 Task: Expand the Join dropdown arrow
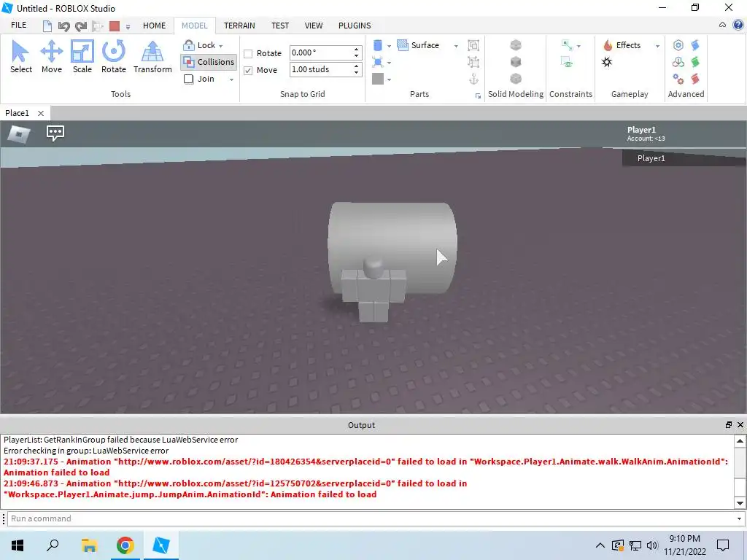(x=231, y=79)
